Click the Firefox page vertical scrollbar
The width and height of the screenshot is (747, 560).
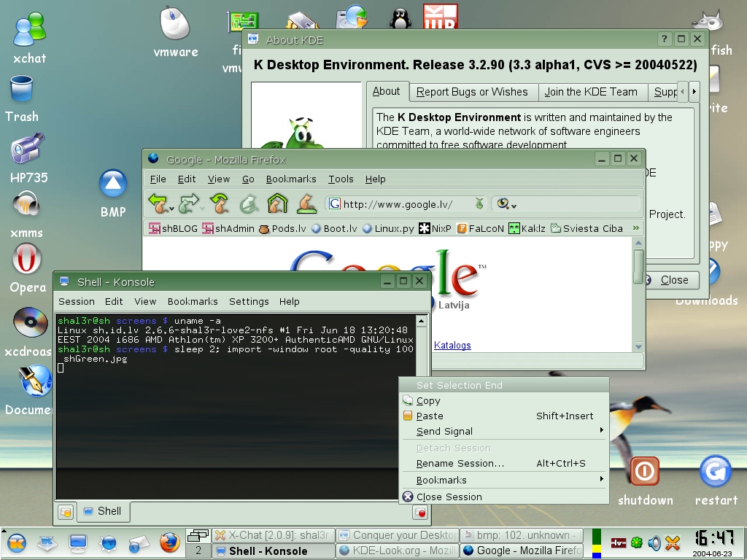(x=639, y=265)
